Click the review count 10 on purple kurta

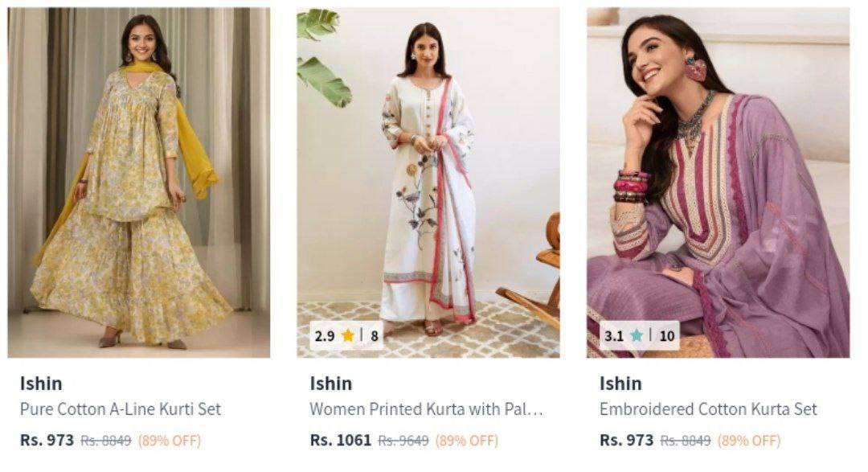[667, 336]
